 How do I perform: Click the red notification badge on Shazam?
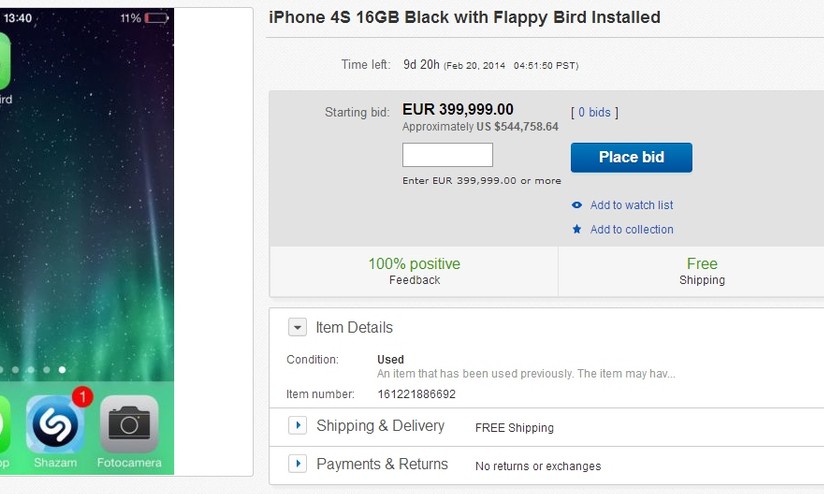[82, 398]
